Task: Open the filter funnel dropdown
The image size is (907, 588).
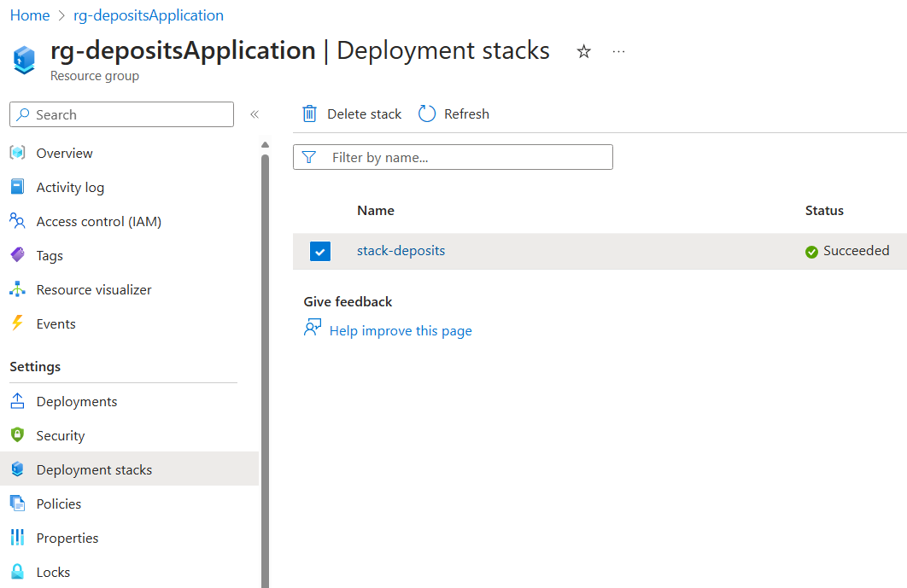Action: click(x=309, y=157)
